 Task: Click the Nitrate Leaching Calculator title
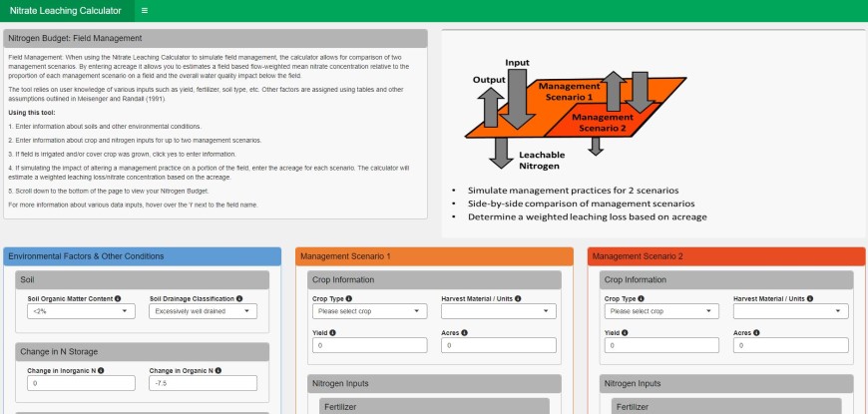tap(64, 10)
